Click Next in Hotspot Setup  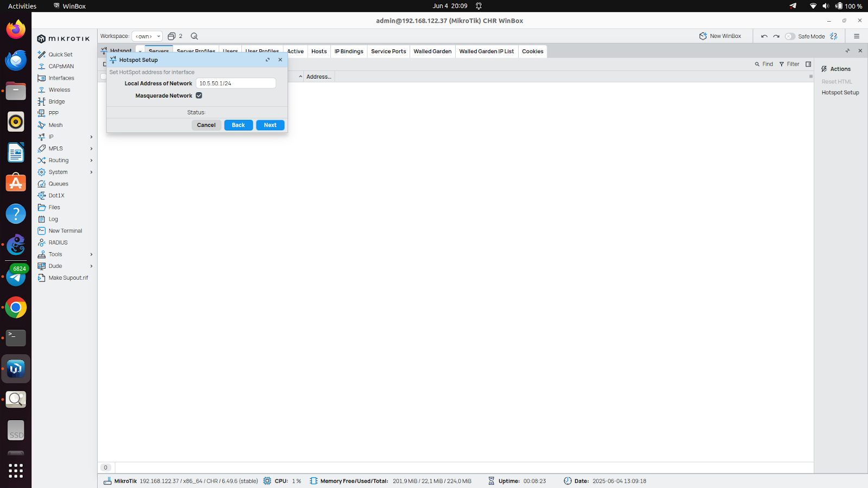270,125
